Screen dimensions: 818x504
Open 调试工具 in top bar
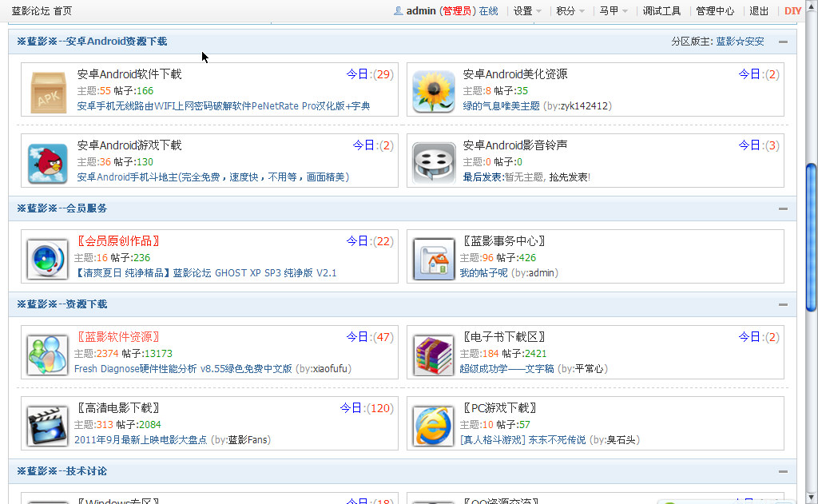point(661,11)
